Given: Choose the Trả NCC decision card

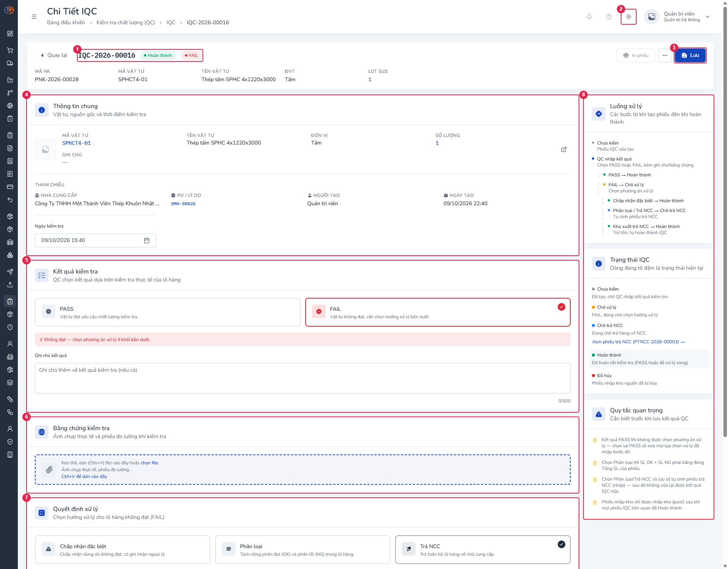Looking at the screenshot, I should [483, 550].
